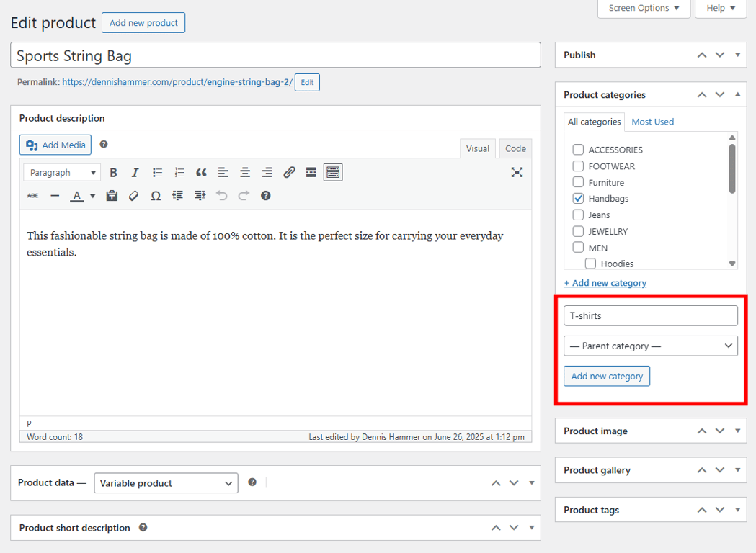Click inside the T-shirts category name field

(x=650, y=315)
